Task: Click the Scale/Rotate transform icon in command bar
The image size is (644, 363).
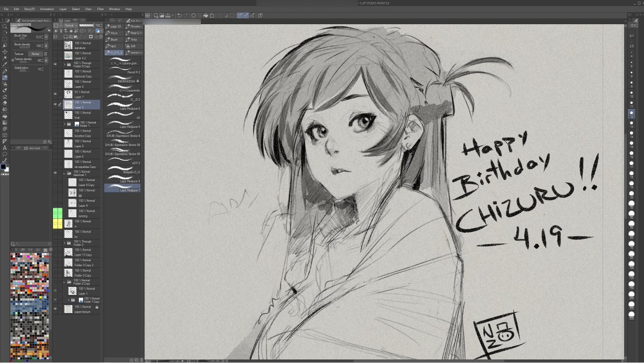Action: (x=212, y=16)
